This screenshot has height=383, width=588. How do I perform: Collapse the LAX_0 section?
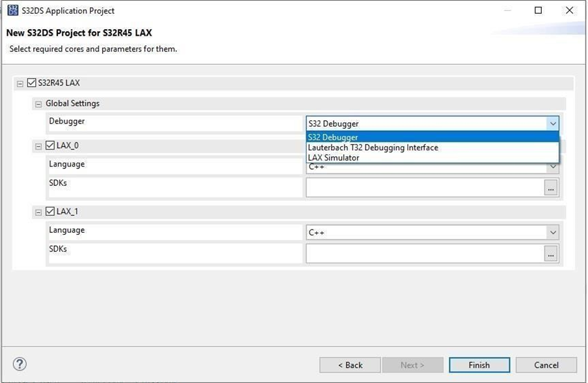click(38, 145)
